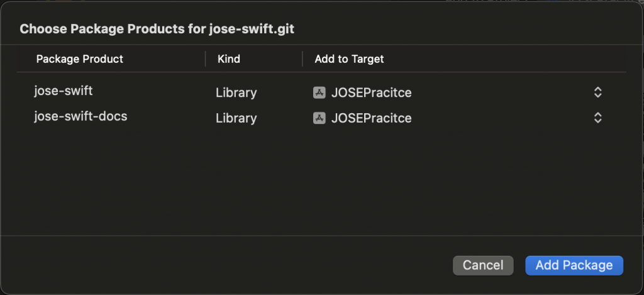Confirm with the Add Package button
This screenshot has width=644, height=295.
(574, 265)
